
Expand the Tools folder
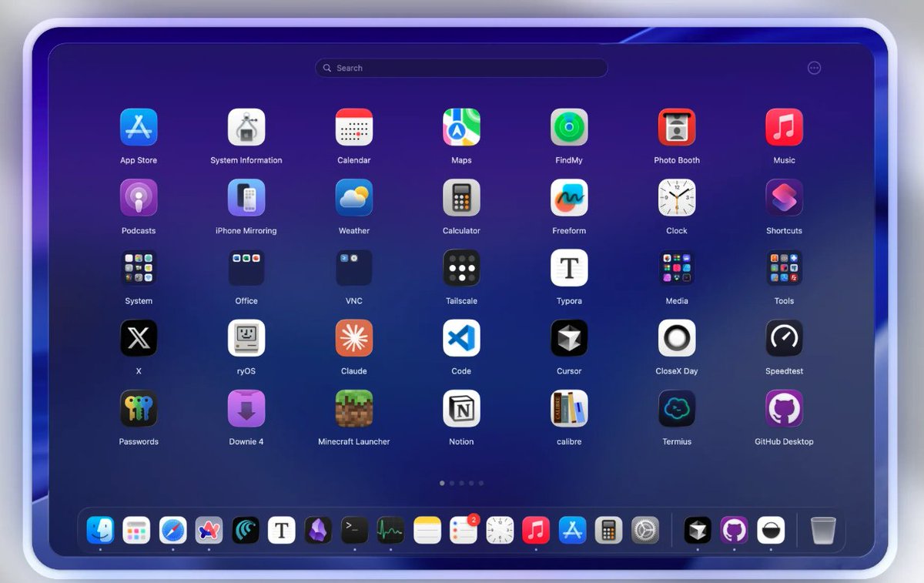click(784, 268)
